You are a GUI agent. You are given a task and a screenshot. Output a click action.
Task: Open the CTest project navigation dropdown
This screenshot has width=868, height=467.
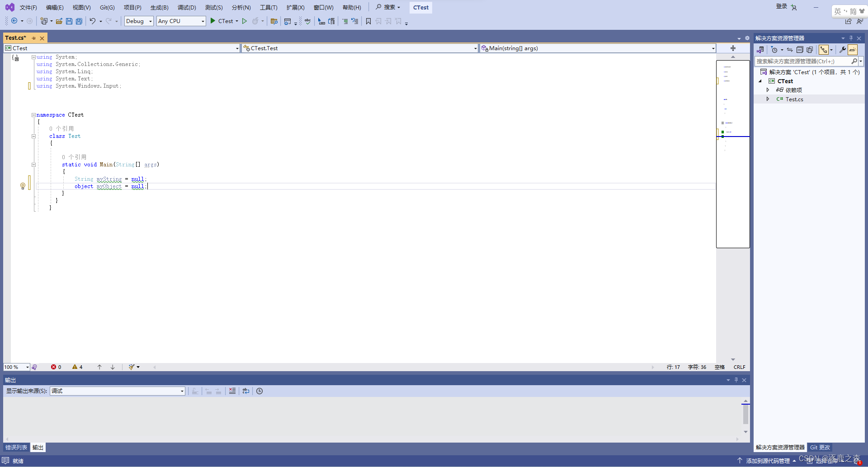click(122, 48)
